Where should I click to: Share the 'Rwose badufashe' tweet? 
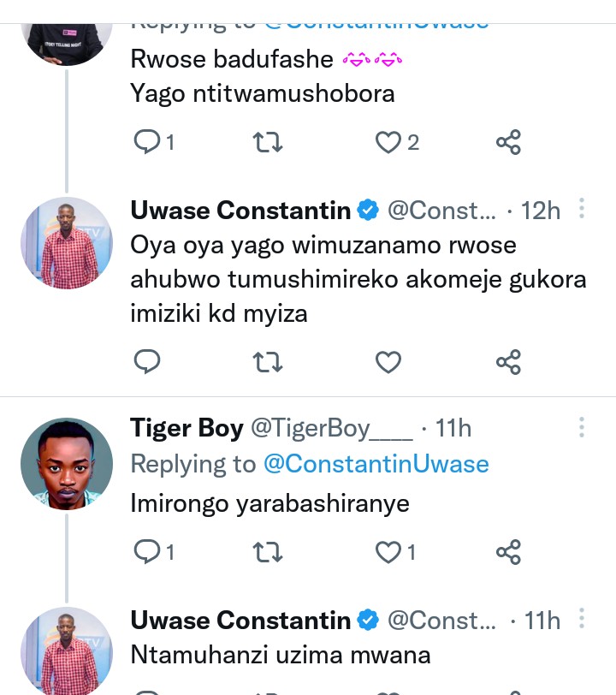[x=508, y=142]
